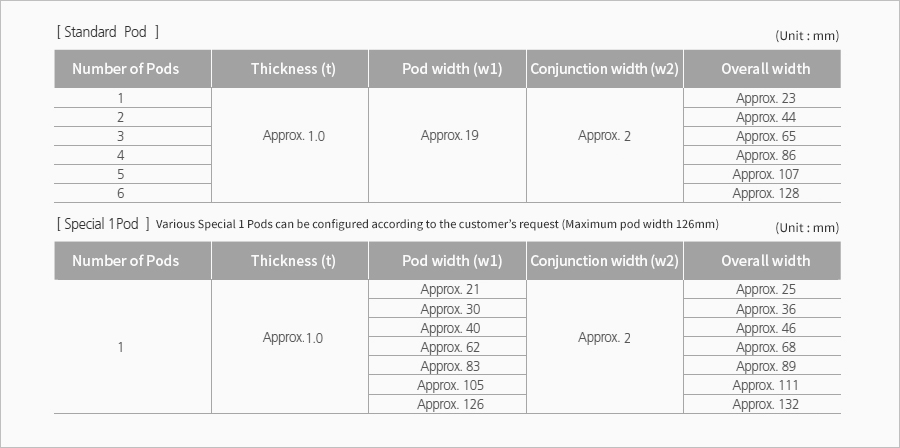This screenshot has height=448, width=900.
Task: Click the Standard Pod table's Overall width header
Action: pyautogui.click(x=765, y=69)
